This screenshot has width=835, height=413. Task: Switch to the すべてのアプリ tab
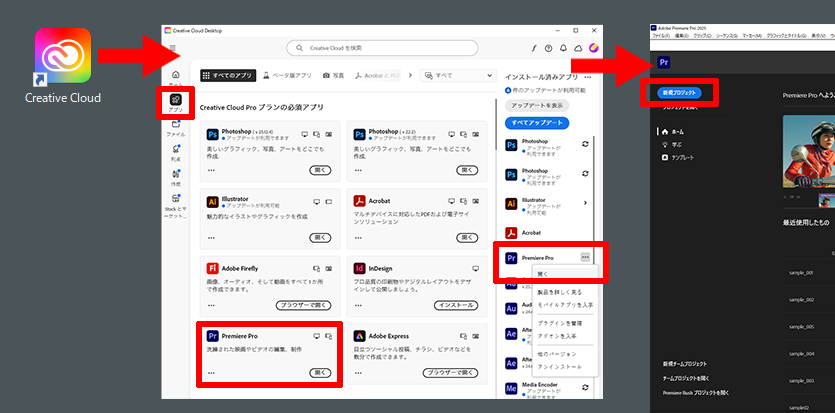click(x=228, y=76)
